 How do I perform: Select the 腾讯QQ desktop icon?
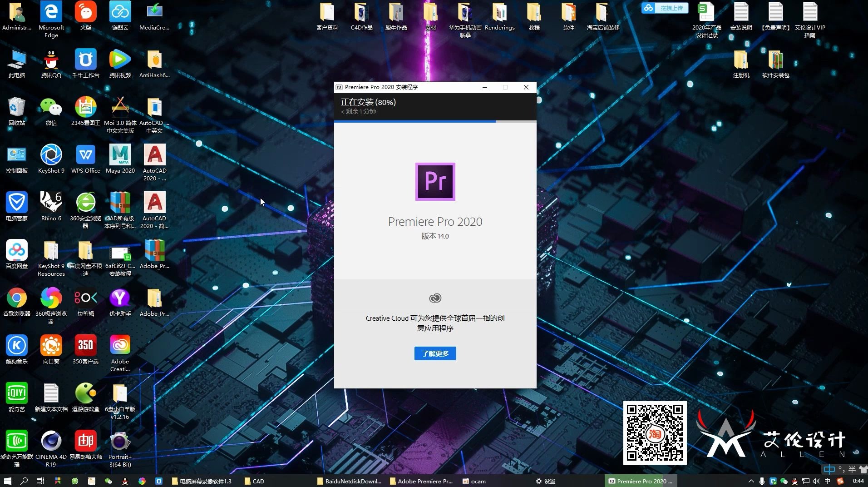tap(51, 64)
